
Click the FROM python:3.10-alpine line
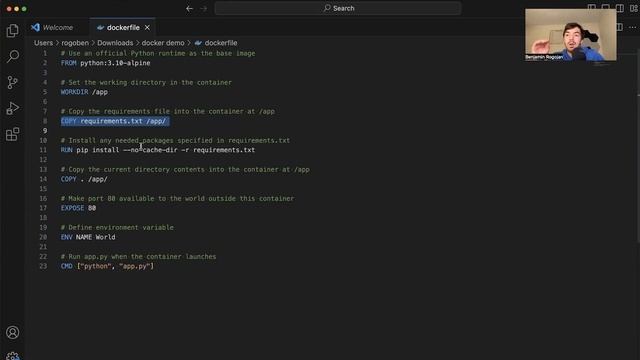[105, 63]
